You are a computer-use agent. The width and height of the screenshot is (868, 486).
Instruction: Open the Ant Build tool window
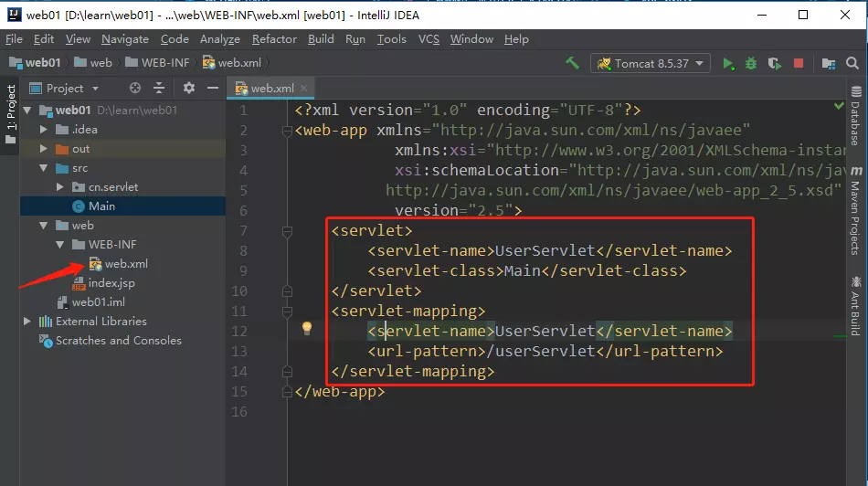pos(856,306)
